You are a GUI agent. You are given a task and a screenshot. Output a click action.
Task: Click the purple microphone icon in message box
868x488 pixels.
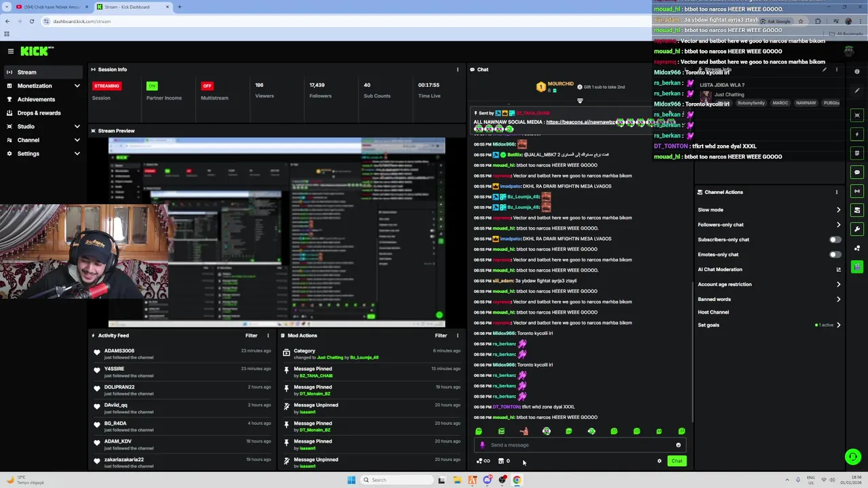click(482, 445)
